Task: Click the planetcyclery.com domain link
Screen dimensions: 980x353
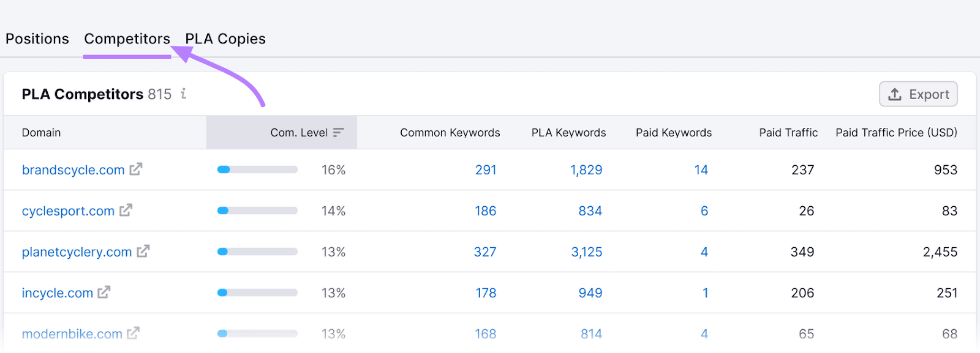Action: (x=76, y=251)
